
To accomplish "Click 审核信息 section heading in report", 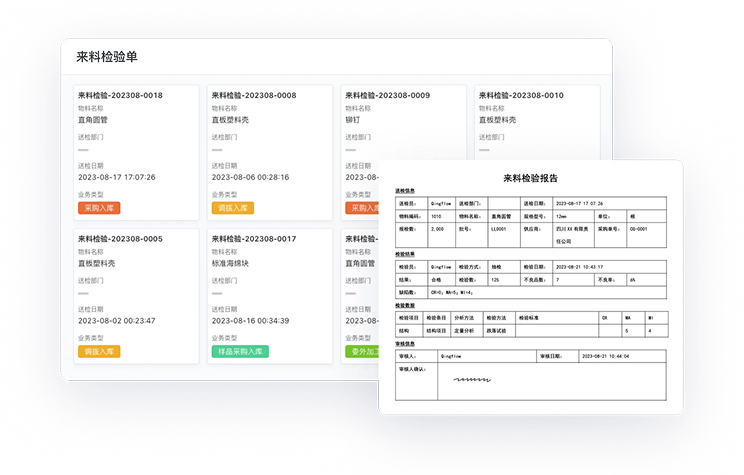I will [405, 344].
